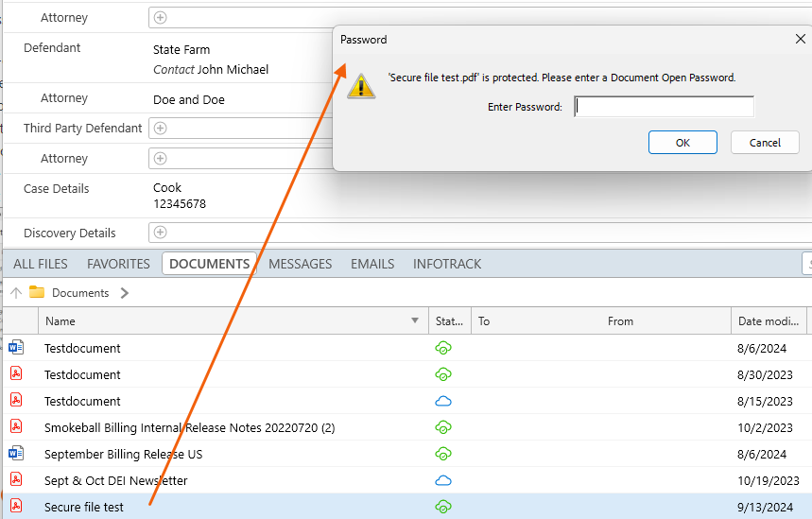
Task: Click the PDF icon for Sept & Oct DEI Newsletter
Action: (16, 479)
